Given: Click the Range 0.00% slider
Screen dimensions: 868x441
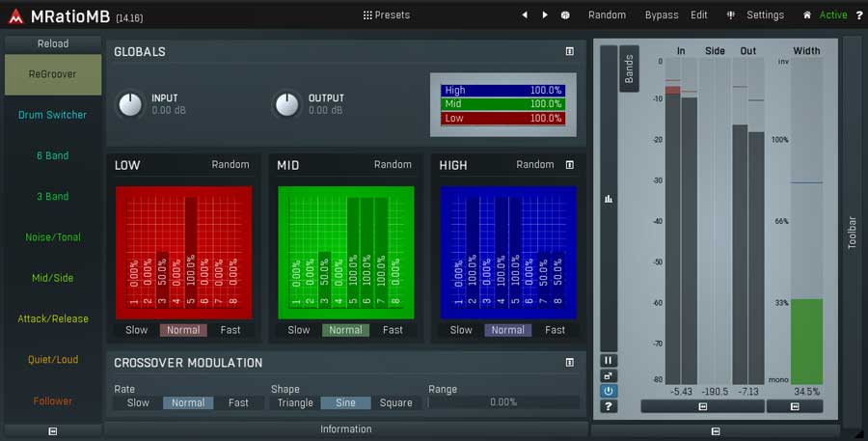Looking at the screenshot, I should pos(503,402).
